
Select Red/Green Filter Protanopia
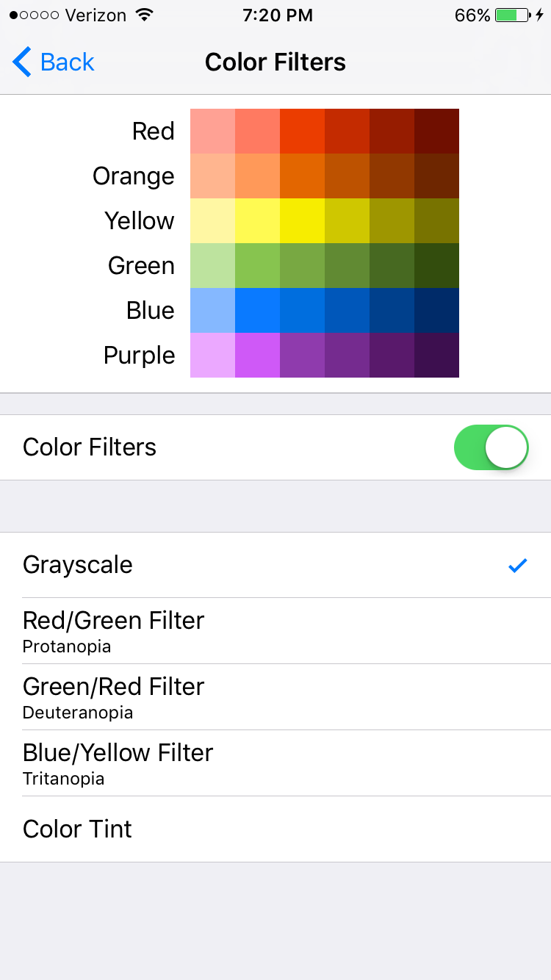(x=275, y=631)
